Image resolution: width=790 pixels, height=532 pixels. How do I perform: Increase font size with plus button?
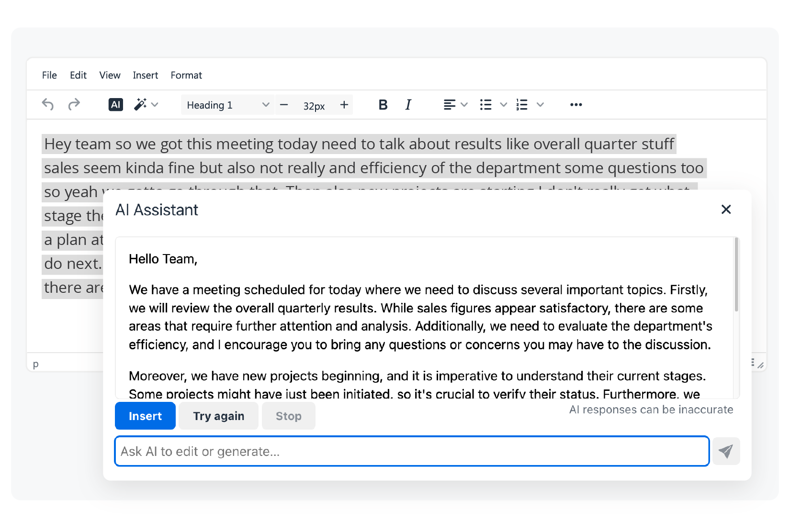pos(344,105)
